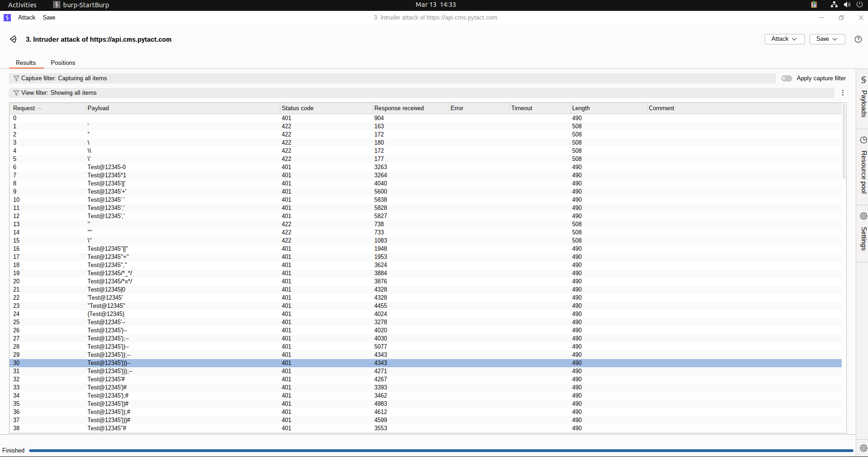Enable the Apply capture filter toggle

click(x=786, y=78)
